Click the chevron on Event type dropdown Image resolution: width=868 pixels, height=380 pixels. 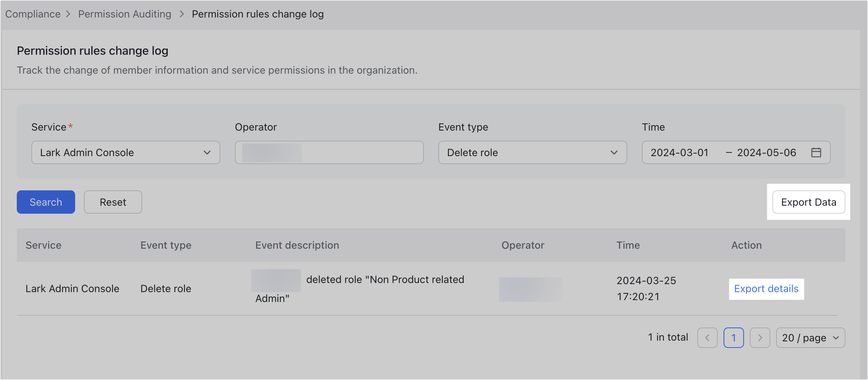[x=614, y=152]
